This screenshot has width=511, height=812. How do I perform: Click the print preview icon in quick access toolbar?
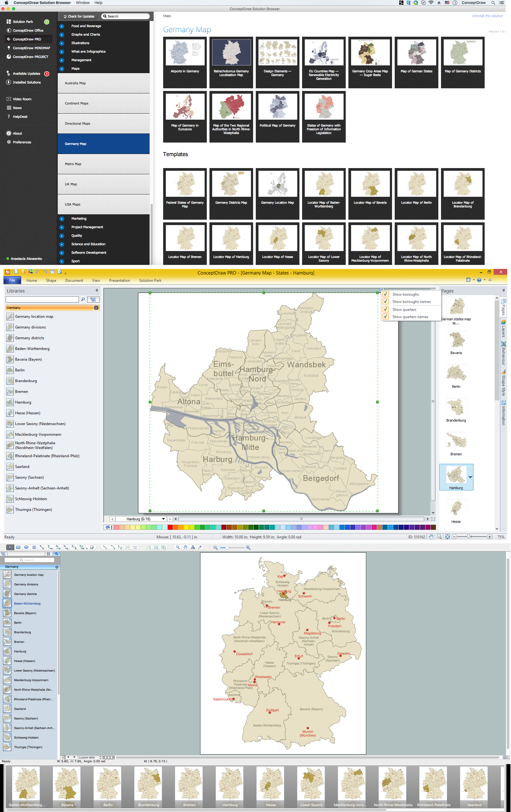point(60,272)
